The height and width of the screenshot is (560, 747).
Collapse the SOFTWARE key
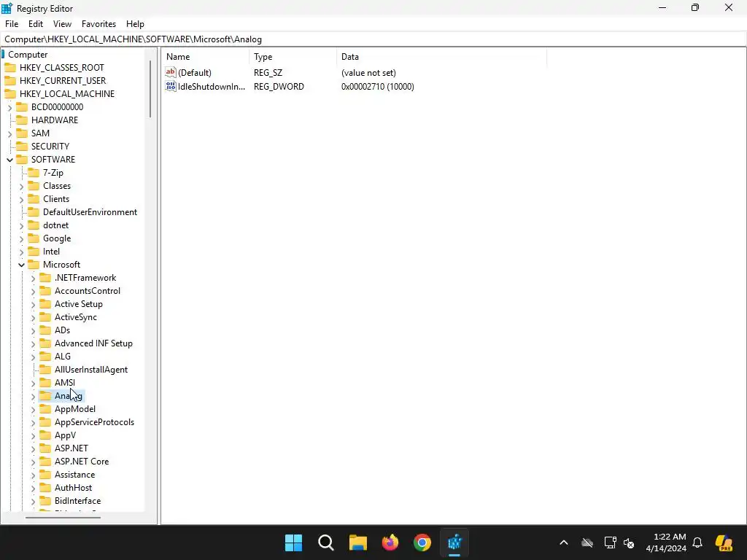pyautogui.click(x=9, y=160)
